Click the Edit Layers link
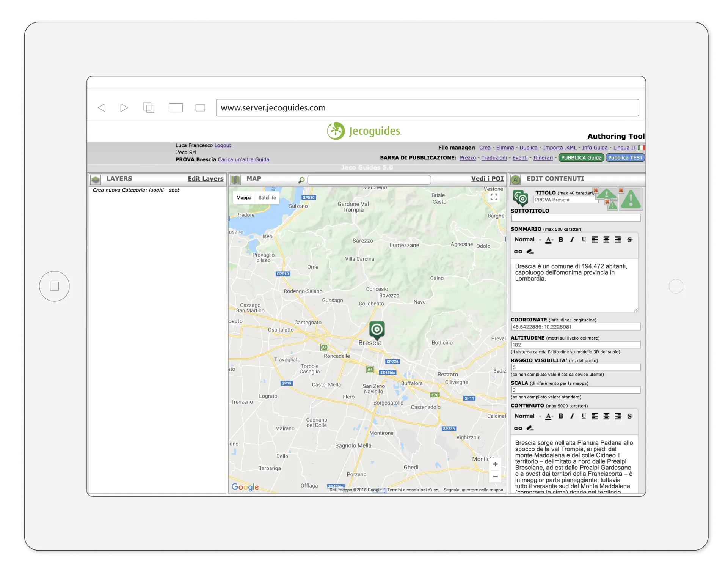The width and height of the screenshot is (728, 573). click(x=206, y=179)
